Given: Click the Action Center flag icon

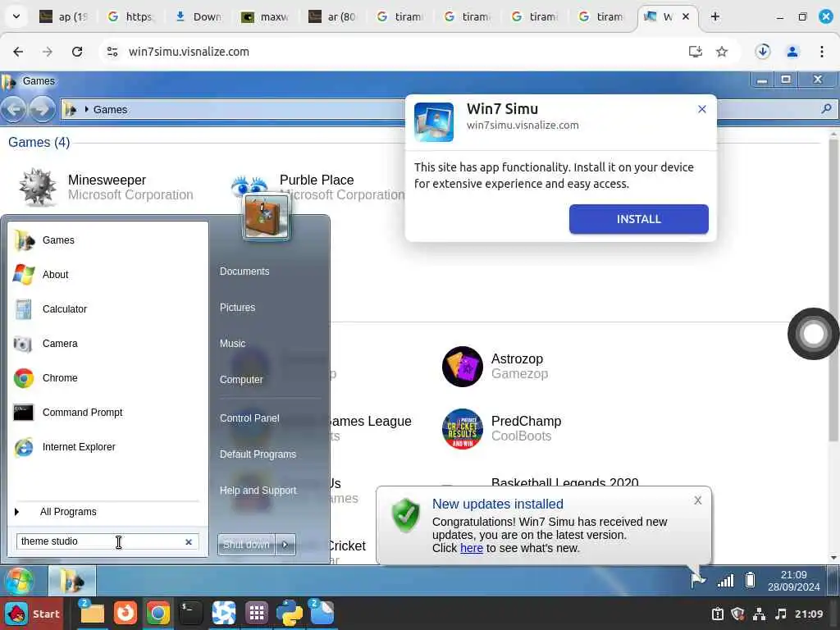Looking at the screenshot, I should coord(697,580).
